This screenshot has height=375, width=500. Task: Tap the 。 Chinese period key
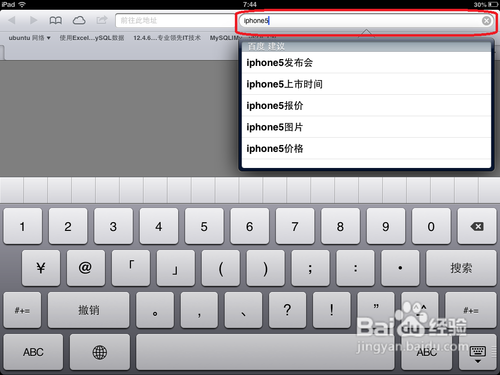(155, 310)
